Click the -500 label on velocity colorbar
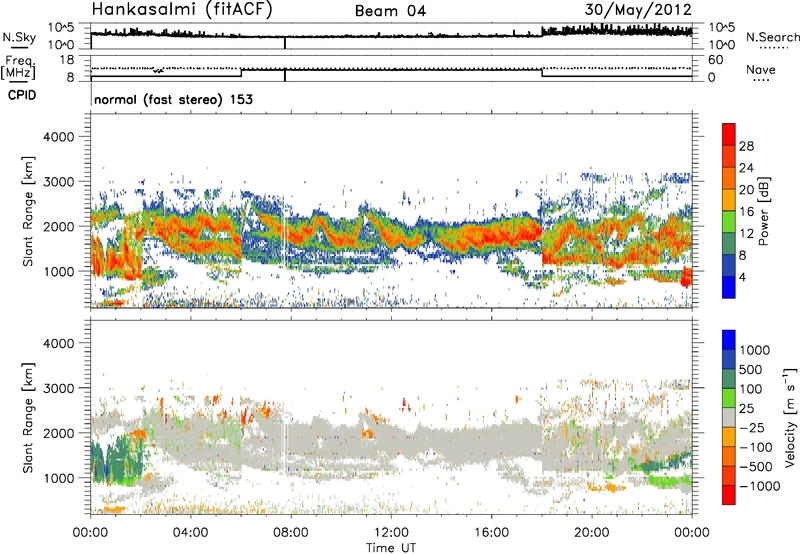This screenshot has height=554, width=800. coord(756,466)
